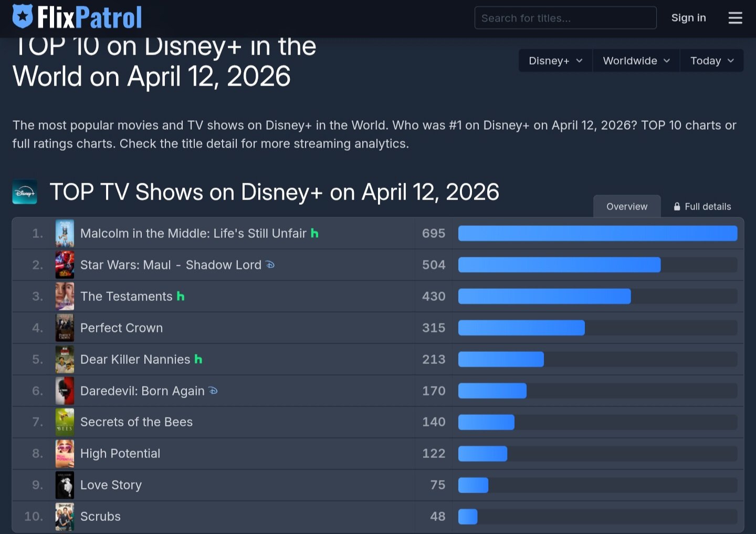Viewport: 756px width, 534px height.
Task: Open the Scrubs title link
Action: (100, 517)
